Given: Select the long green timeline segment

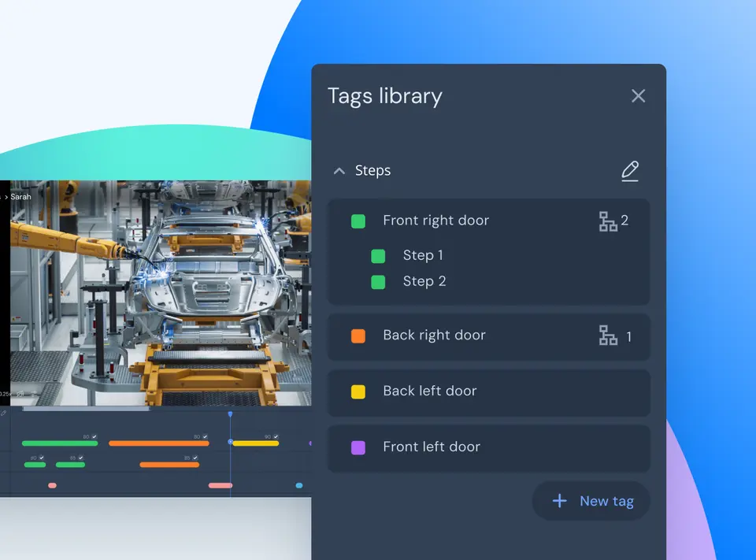Looking at the screenshot, I should (60, 443).
